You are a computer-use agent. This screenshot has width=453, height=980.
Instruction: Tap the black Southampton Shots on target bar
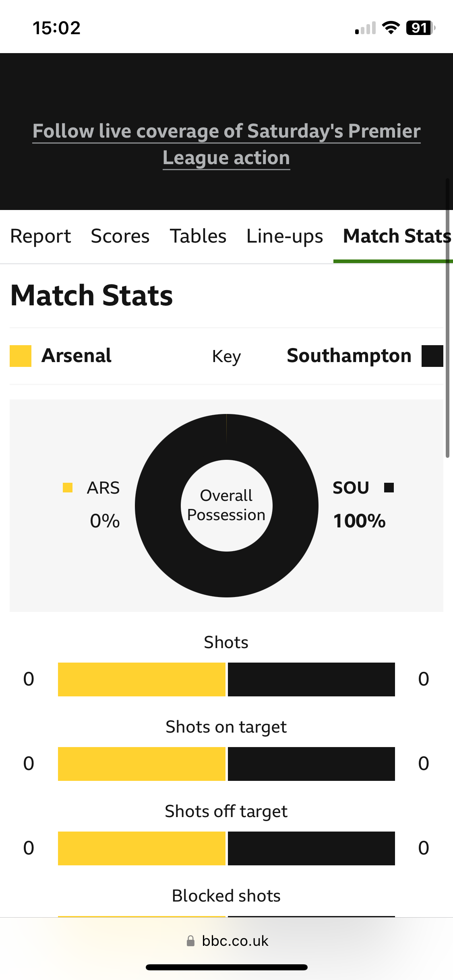pyautogui.click(x=311, y=764)
